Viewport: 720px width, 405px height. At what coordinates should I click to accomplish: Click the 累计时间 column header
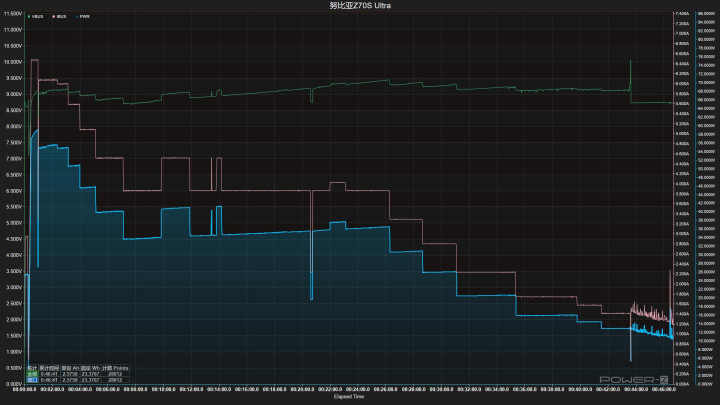coord(49,368)
